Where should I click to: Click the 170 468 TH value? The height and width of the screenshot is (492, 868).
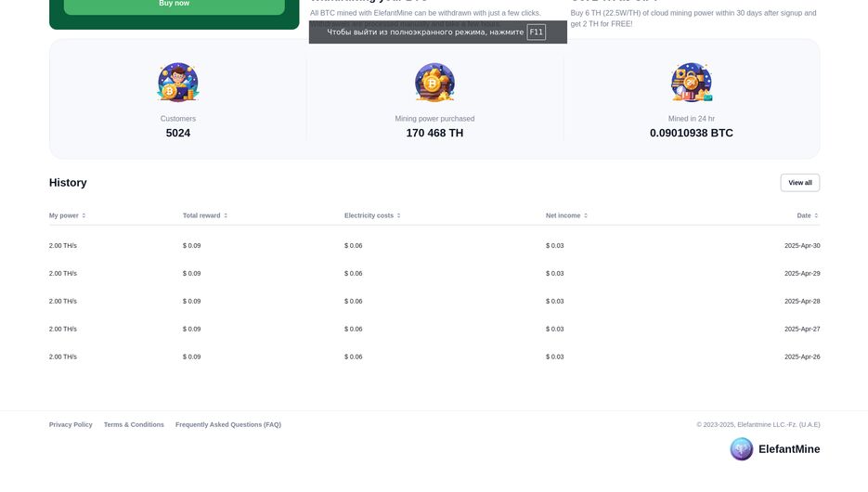coord(434,133)
